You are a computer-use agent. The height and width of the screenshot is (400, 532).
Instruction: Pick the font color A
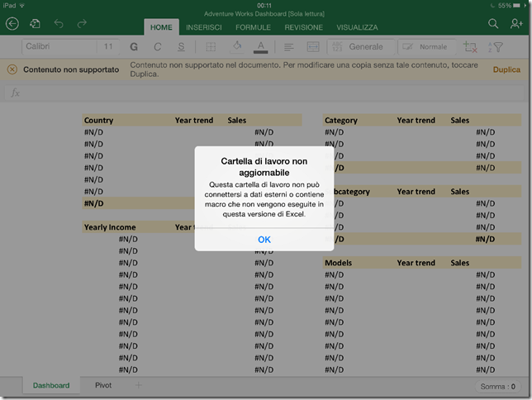260,47
